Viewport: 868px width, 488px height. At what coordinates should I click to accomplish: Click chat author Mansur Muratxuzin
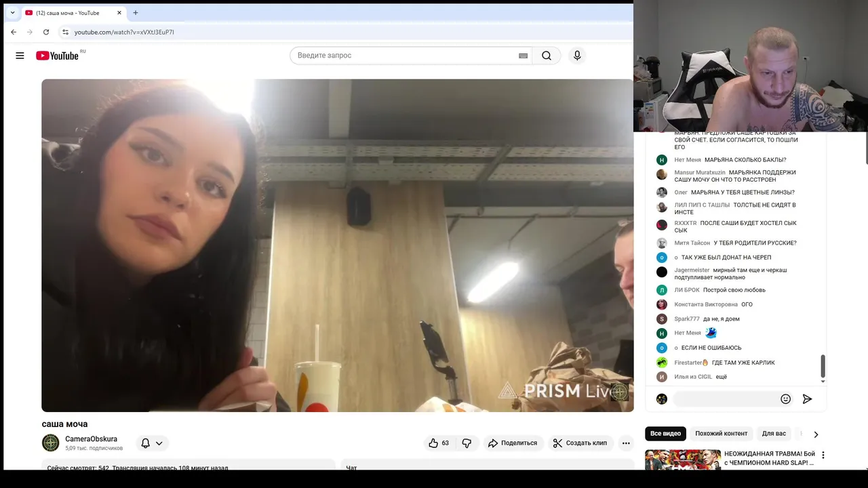(x=699, y=173)
